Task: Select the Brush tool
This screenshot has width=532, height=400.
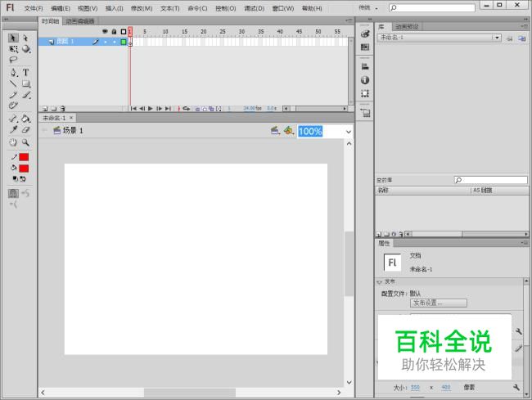Action: tap(26, 95)
